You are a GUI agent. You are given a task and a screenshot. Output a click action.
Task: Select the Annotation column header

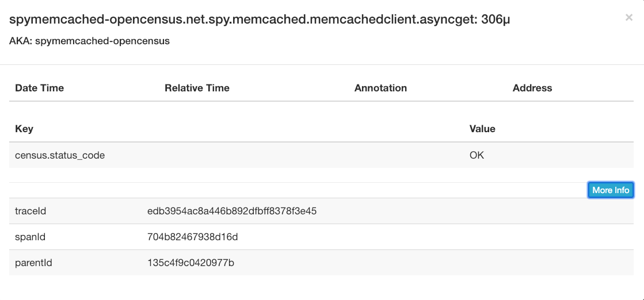tap(381, 88)
